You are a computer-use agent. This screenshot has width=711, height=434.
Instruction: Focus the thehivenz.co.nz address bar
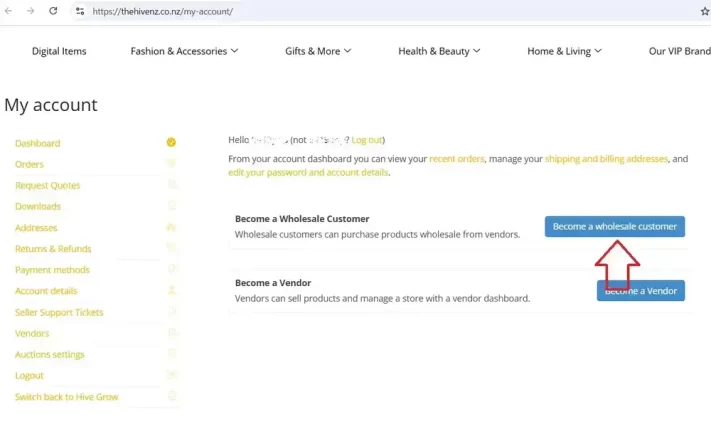pyautogui.click(x=385, y=11)
